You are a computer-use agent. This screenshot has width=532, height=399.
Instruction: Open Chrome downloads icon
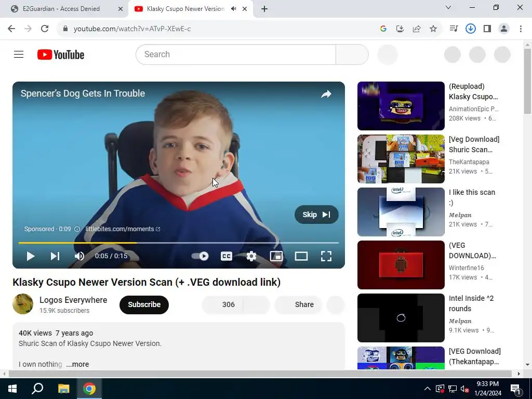[x=470, y=29]
